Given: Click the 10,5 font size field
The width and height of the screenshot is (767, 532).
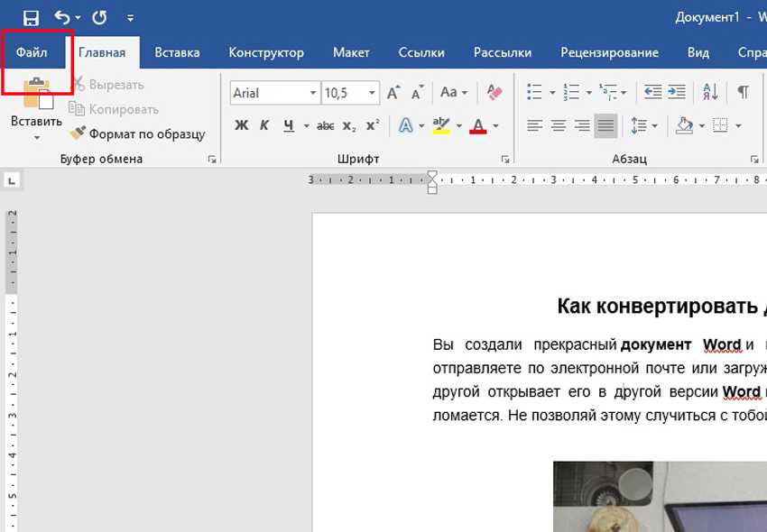Looking at the screenshot, I should (343, 93).
